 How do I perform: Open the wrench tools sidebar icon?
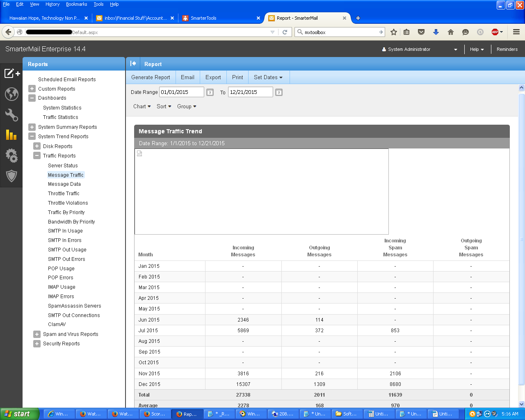[11, 115]
